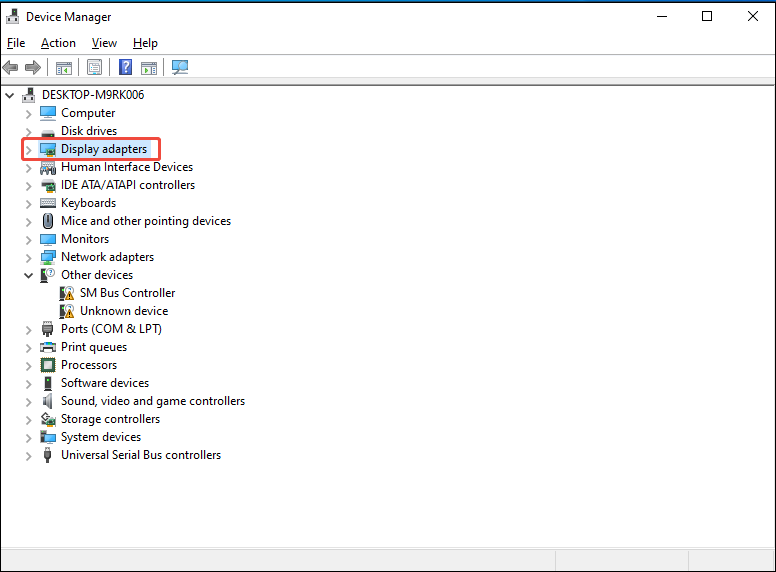Click the Sound speaker icon

click(48, 401)
